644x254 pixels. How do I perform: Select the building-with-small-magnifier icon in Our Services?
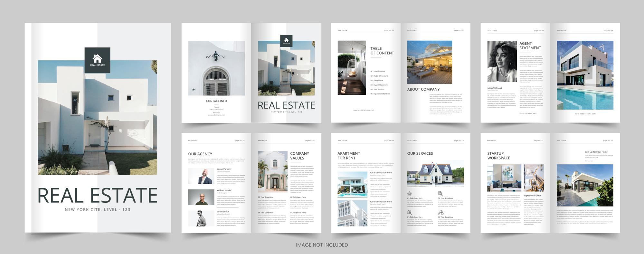tap(409, 212)
